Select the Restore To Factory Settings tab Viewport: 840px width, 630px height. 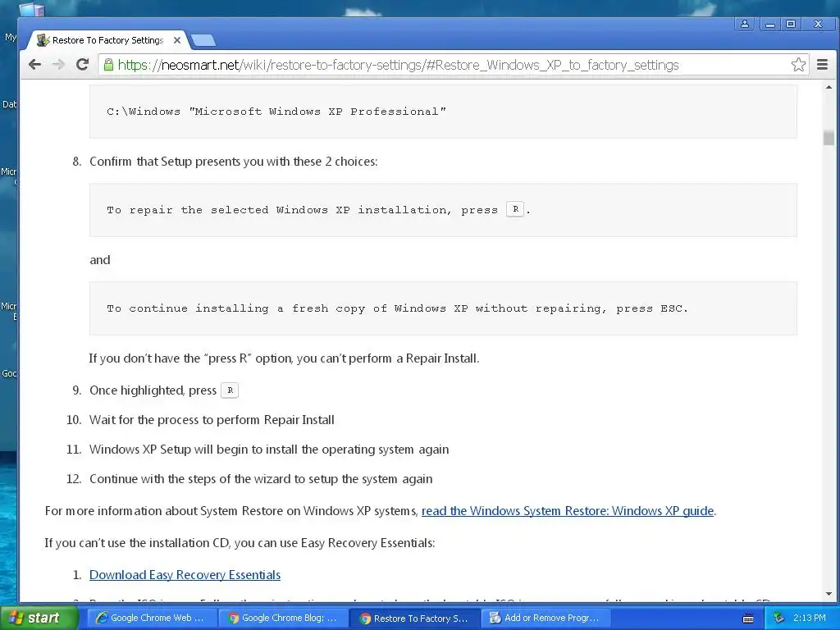pyautogui.click(x=107, y=40)
